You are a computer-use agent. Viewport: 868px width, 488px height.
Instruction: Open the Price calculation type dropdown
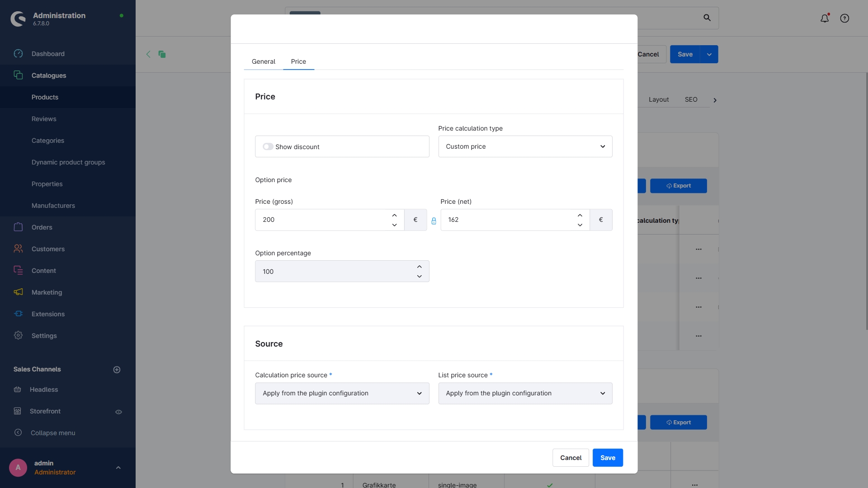tap(525, 146)
